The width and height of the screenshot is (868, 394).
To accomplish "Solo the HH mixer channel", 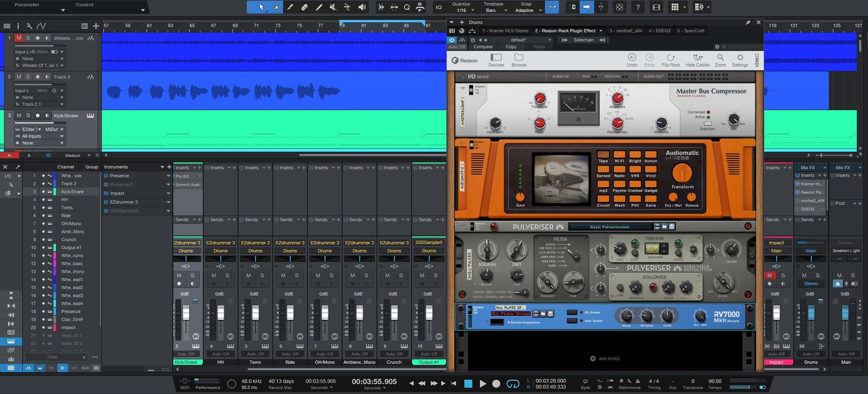I will 227,276.
